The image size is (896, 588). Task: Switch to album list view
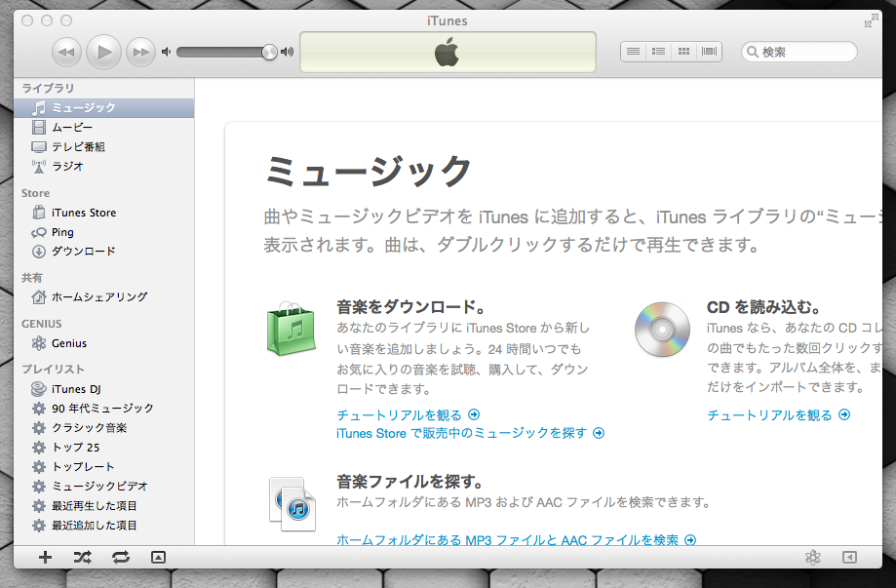(658, 52)
